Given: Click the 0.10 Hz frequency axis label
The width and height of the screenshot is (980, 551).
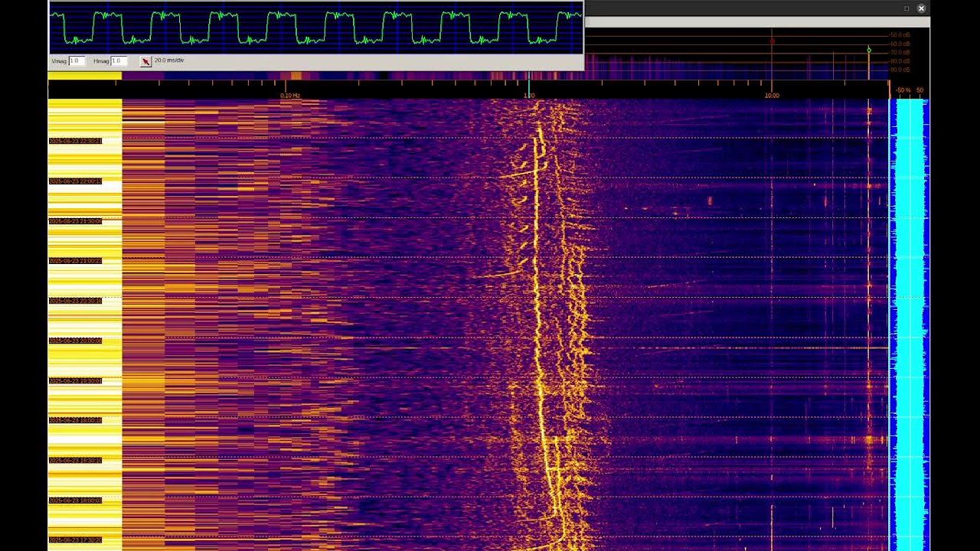Looking at the screenshot, I should pos(290,96).
